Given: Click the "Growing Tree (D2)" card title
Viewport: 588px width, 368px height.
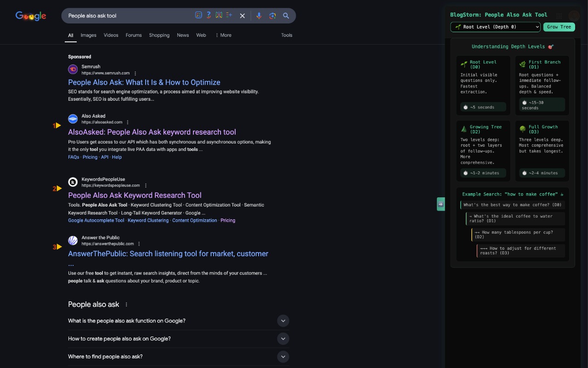Looking at the screenshot, I should click(486, 129).
